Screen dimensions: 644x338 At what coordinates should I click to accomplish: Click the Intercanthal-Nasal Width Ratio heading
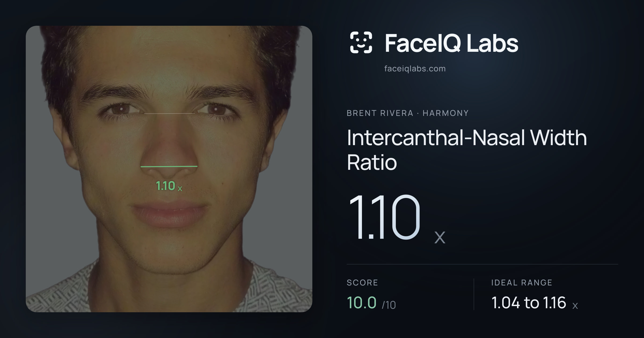coord(467,150)
